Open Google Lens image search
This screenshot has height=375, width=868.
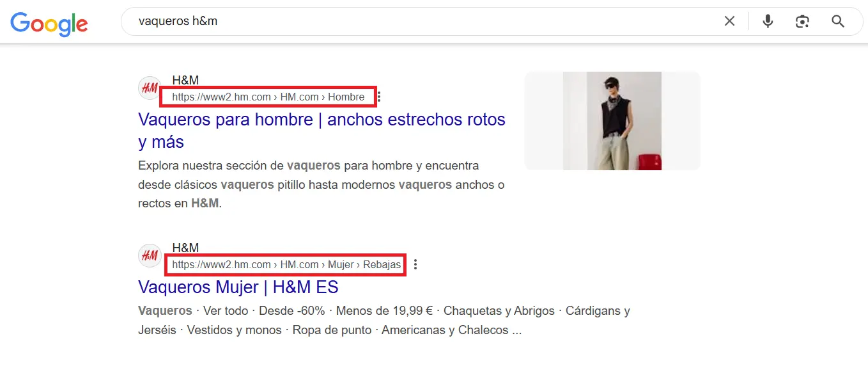(802, 20)
